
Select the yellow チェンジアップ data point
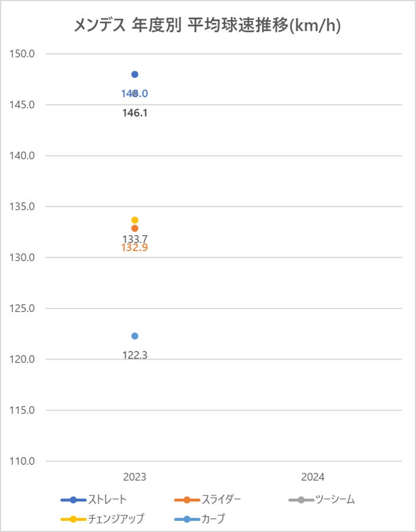click(x=135, y=220)
